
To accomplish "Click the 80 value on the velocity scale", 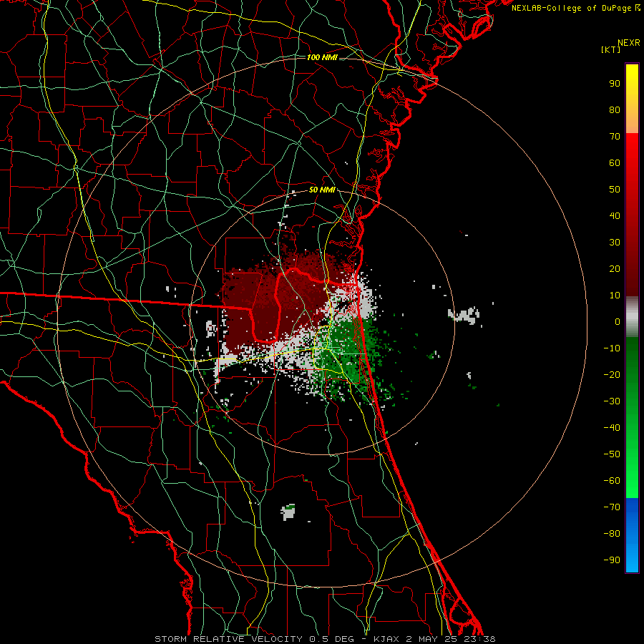I will 615,109.
